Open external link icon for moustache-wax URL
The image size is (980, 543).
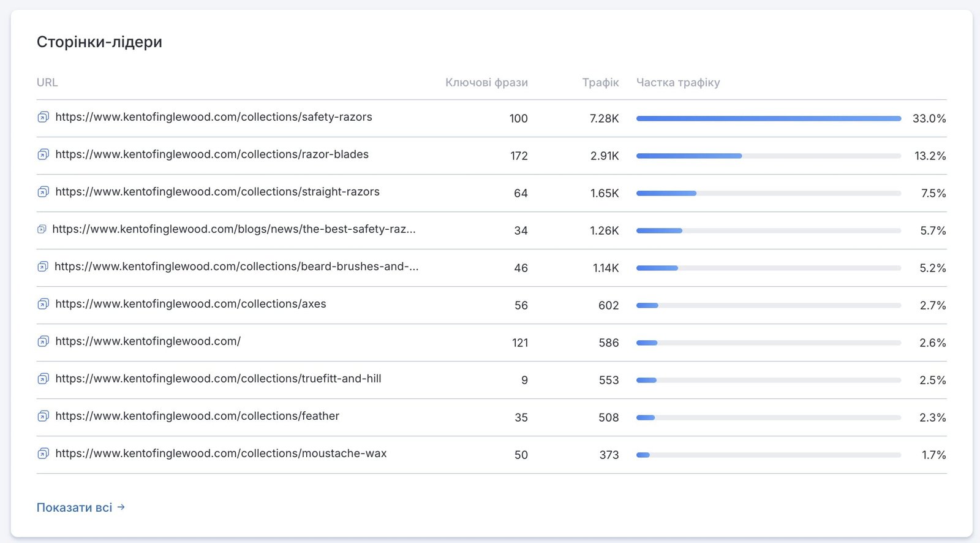coord(43,454)
